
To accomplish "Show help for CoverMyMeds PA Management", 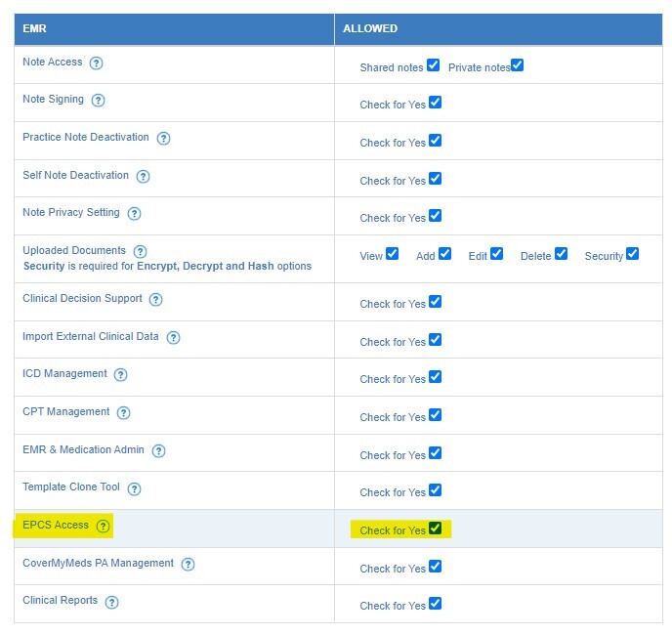I will coord(188,565).
